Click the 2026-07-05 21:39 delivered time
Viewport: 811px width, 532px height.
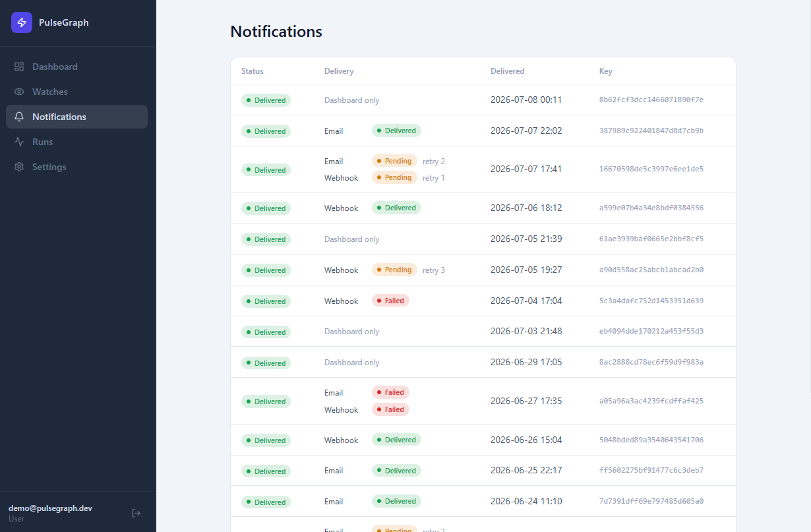[526, 239]
